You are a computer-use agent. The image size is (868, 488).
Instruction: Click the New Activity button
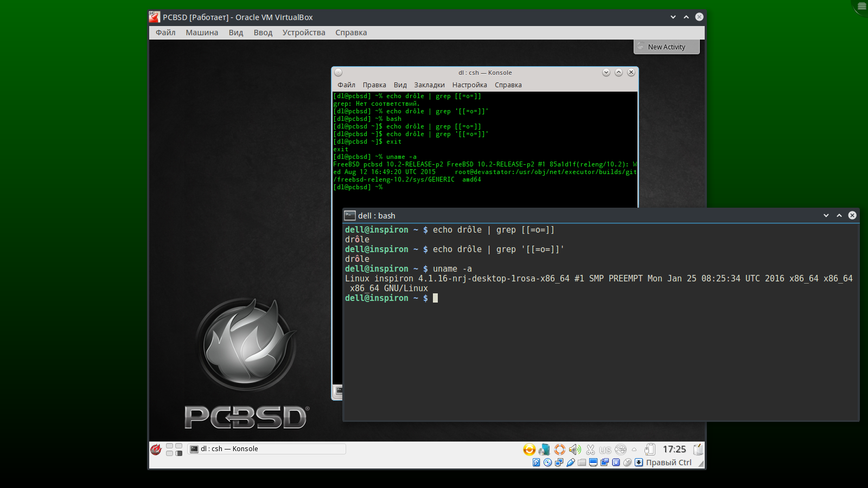[x=666, y=47]
